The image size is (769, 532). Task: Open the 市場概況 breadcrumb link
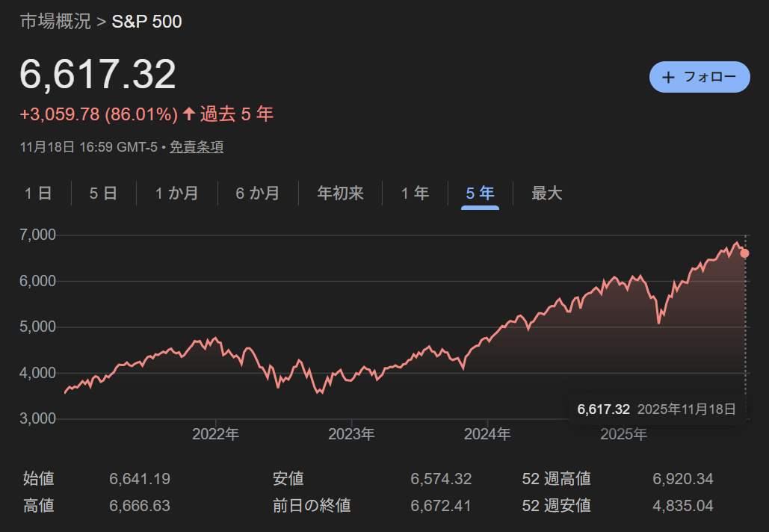point(55,22)
